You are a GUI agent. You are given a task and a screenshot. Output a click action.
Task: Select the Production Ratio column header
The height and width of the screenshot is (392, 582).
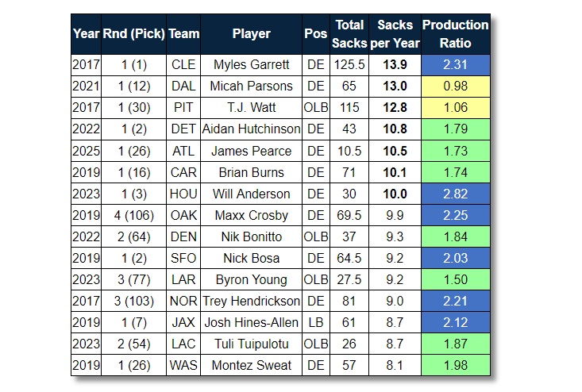coord(455,34)
